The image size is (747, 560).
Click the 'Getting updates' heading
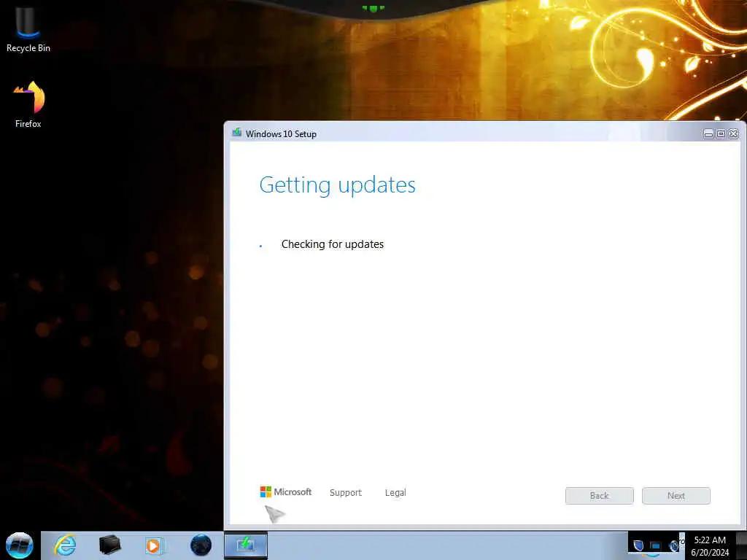pos(337,185)
